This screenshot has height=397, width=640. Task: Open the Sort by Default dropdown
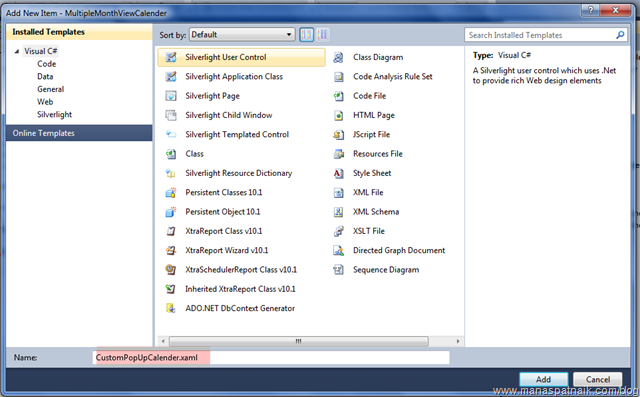[242, 35]
